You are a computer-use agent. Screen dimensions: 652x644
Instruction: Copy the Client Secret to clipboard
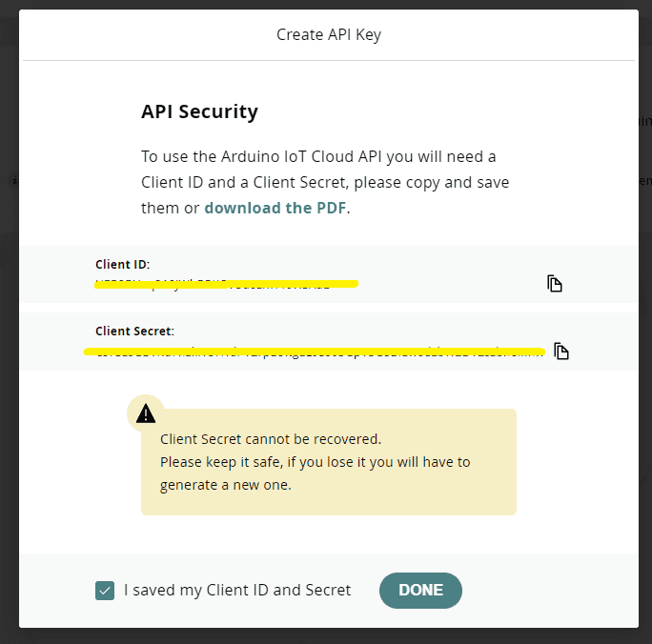tap(561, 352)
